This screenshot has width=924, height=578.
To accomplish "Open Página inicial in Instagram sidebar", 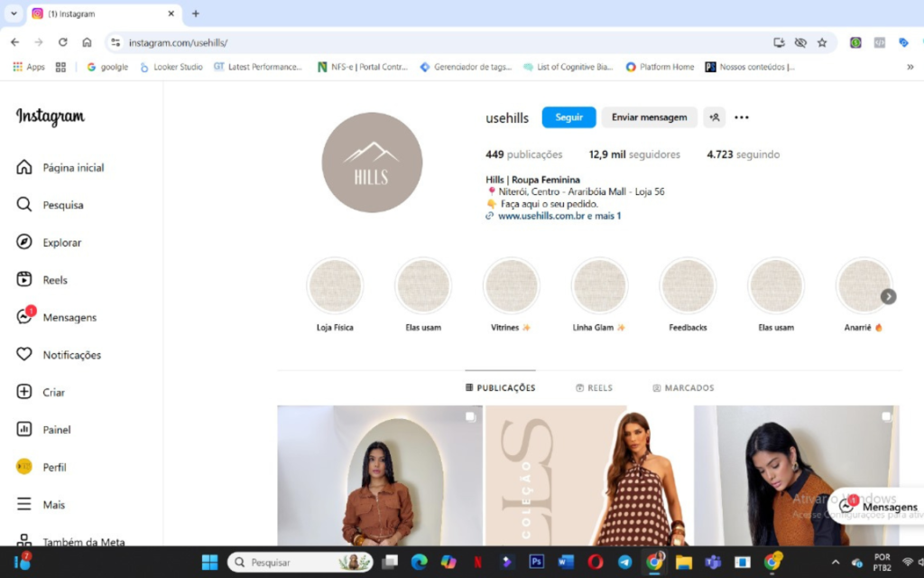I will (x=60, y=167).
